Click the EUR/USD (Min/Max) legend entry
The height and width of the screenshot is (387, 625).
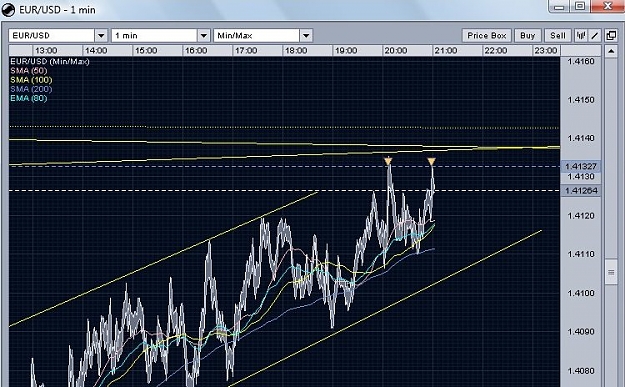50,61
